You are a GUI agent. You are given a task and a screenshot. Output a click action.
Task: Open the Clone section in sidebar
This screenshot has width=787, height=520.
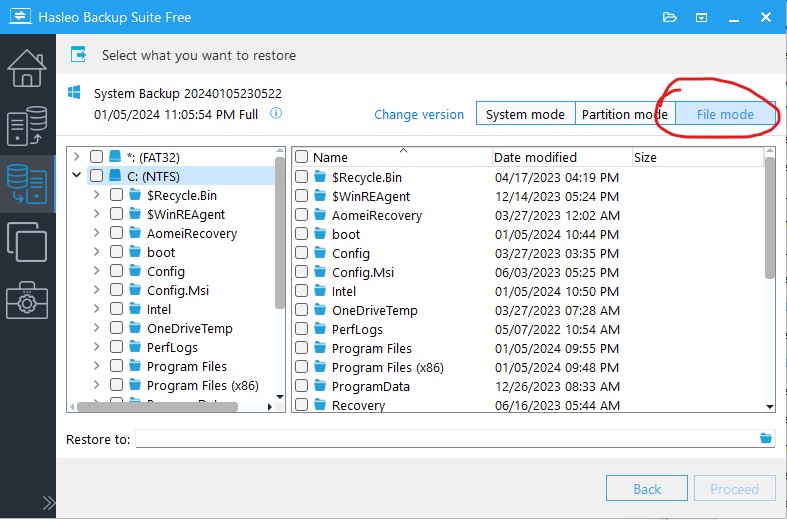pos(27,241)
